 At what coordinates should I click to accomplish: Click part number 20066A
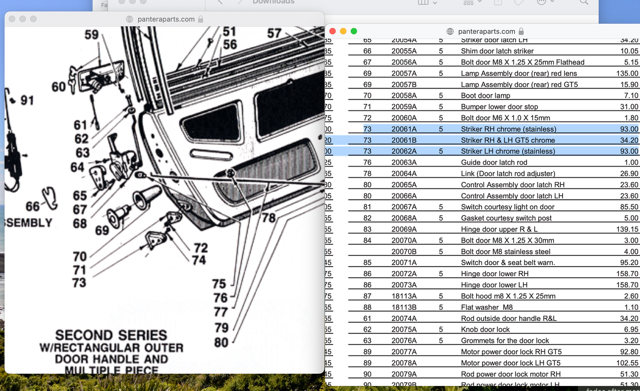coord(404,196)
